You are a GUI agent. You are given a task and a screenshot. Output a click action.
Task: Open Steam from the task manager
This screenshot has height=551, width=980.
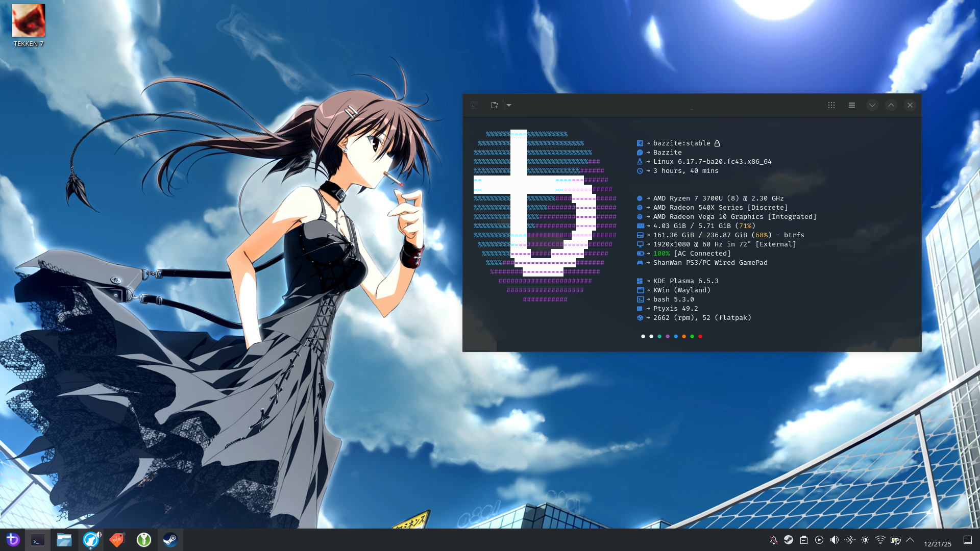pyautogui.click(x=170, y=540)
